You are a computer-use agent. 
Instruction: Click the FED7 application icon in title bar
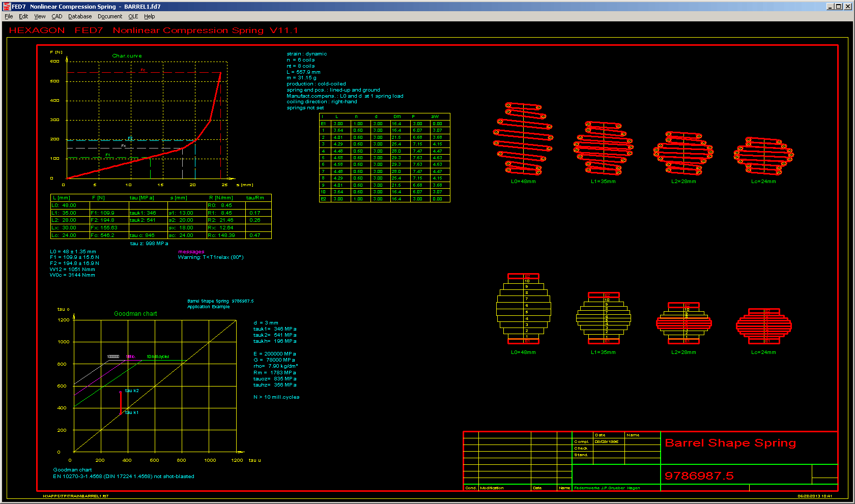click(x=7, y=7)
